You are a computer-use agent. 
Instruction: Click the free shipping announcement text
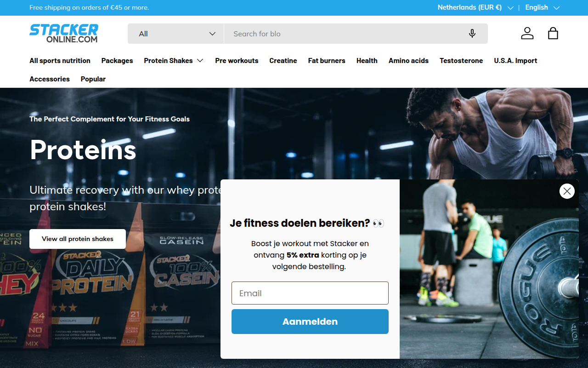click(89, 8)
